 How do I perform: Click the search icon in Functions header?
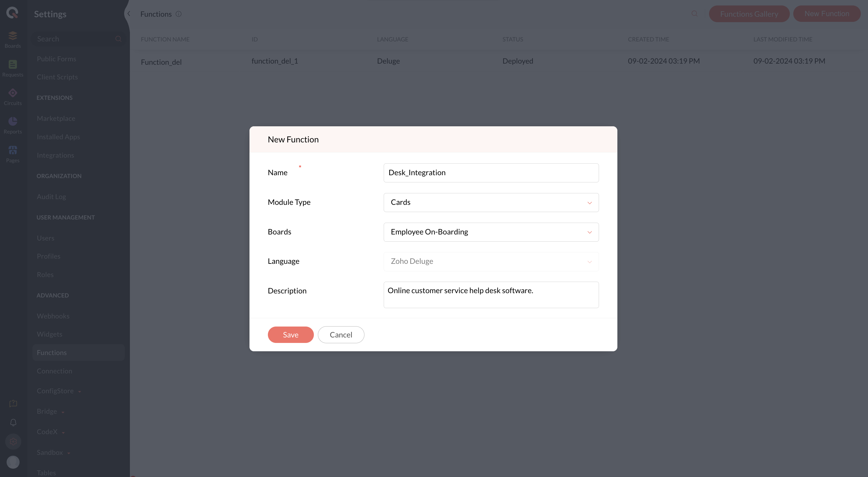tap(694, 14)
